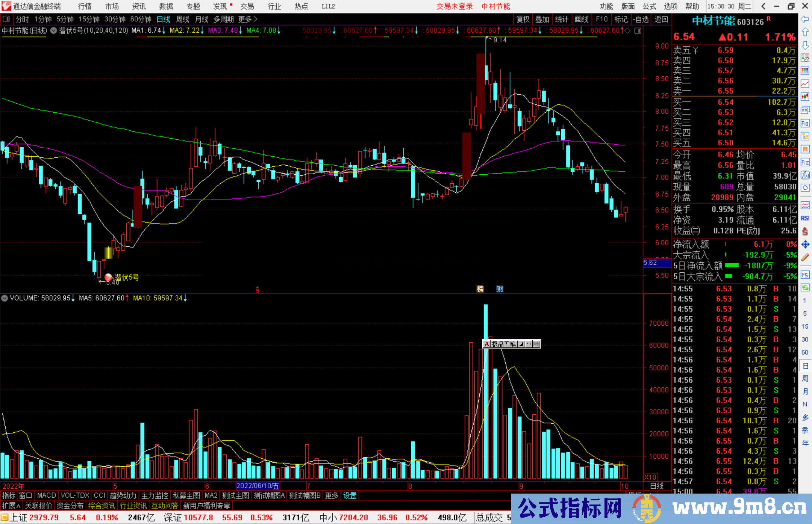Click the RSI indicator sidebar icon
This screenshot has height=524, width=812.
pyautogui.click(x=805, y=218)
